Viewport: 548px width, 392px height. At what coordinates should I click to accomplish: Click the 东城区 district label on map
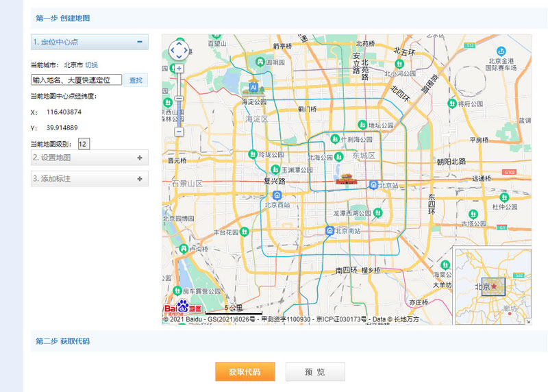(364, 156)
